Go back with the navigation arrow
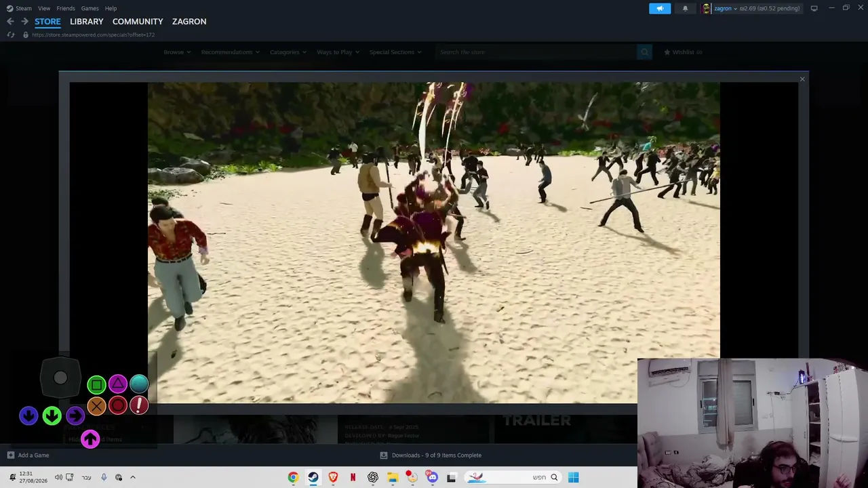The width and height of the screenshot is (868, 488). (10, 22)
